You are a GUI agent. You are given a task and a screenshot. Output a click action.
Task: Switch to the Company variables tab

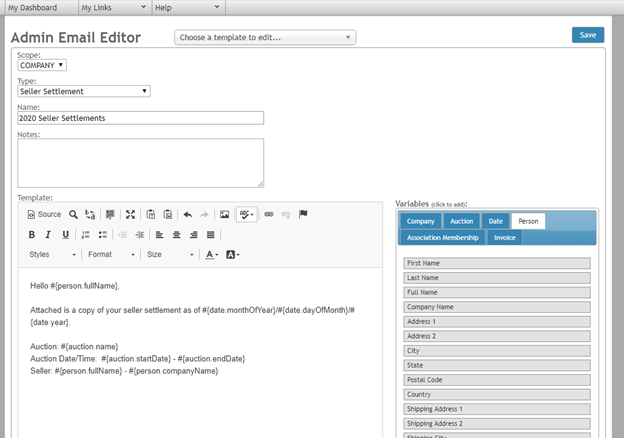(x=421, y=221)
